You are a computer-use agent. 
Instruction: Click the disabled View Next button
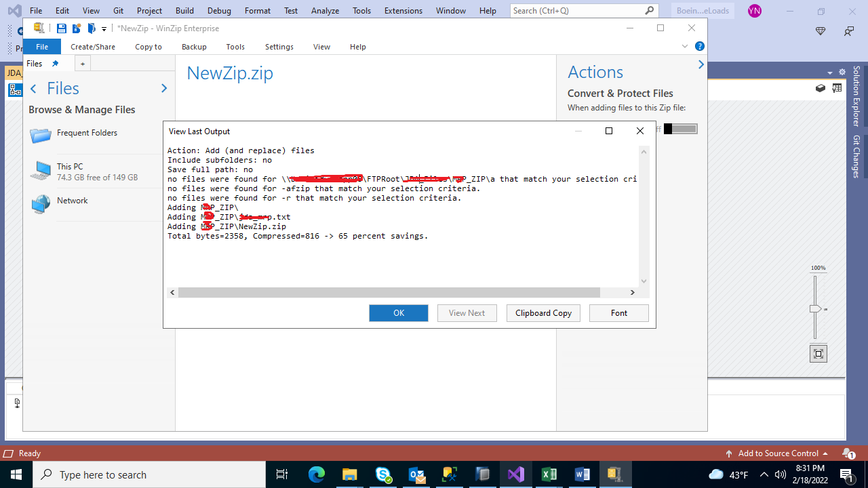[x=467, y=313]
